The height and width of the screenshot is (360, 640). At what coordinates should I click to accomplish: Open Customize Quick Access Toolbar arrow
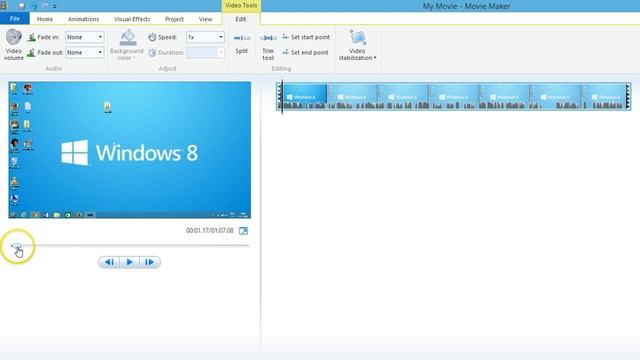coord(54,7)
